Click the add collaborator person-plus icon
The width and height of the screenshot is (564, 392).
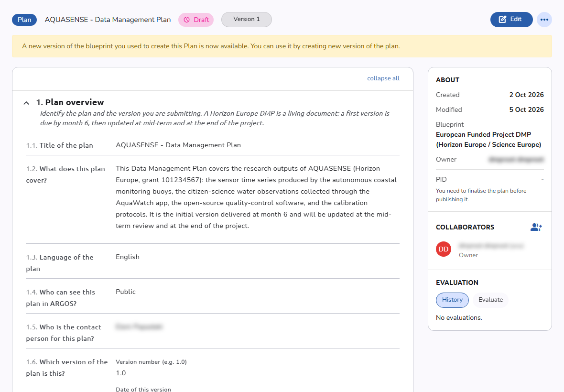pyautogui.click(x=536, y=227)
